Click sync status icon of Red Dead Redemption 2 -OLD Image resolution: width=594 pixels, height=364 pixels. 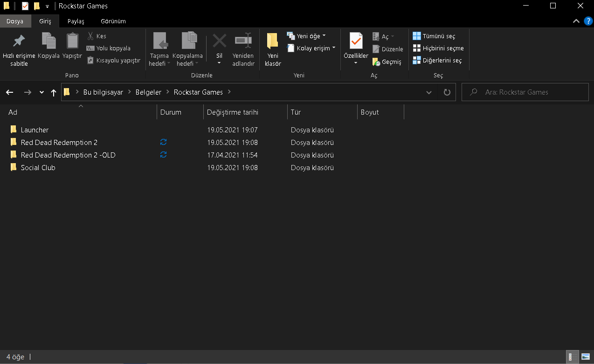pos(164,155)
